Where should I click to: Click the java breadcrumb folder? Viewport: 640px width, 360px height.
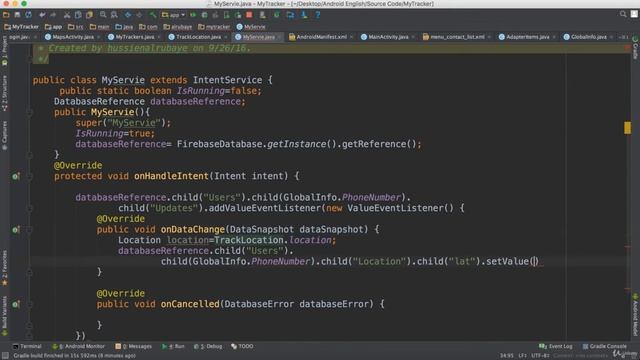tap(124, 27)
